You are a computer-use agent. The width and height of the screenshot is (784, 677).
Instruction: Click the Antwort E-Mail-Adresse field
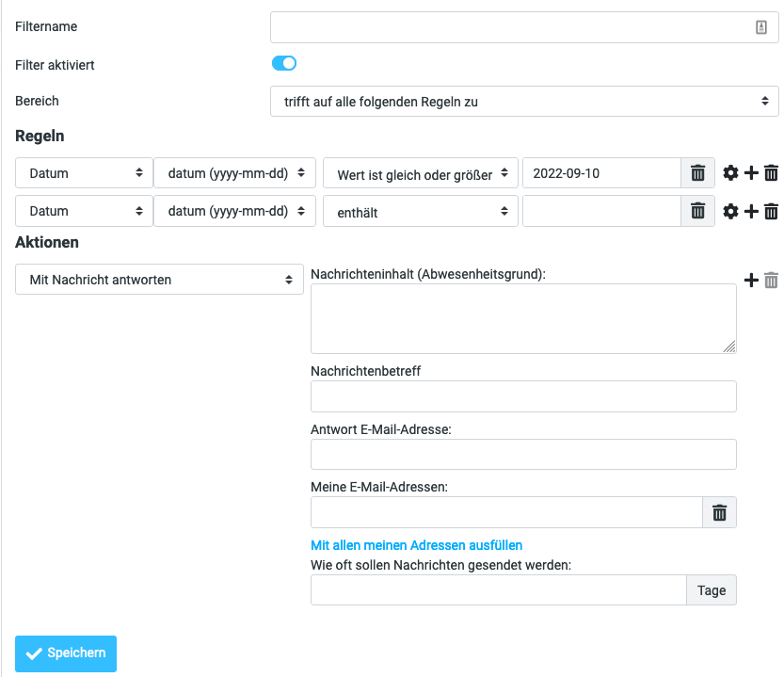(523, 455)
